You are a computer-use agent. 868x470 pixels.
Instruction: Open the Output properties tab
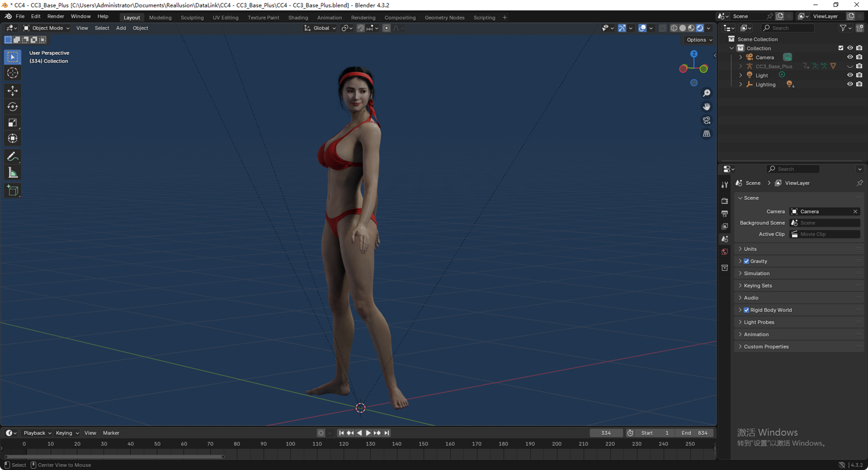[724, 213]
